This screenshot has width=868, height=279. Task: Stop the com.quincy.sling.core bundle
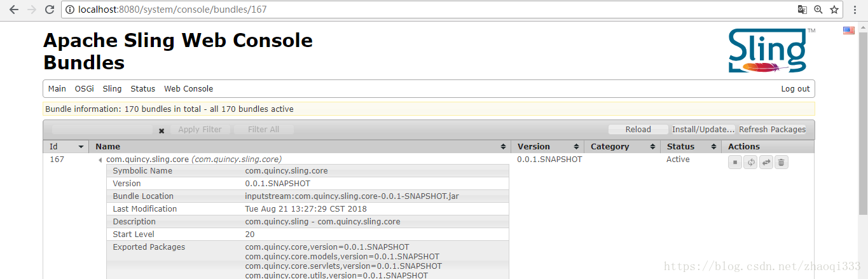(x=735, y=162)
